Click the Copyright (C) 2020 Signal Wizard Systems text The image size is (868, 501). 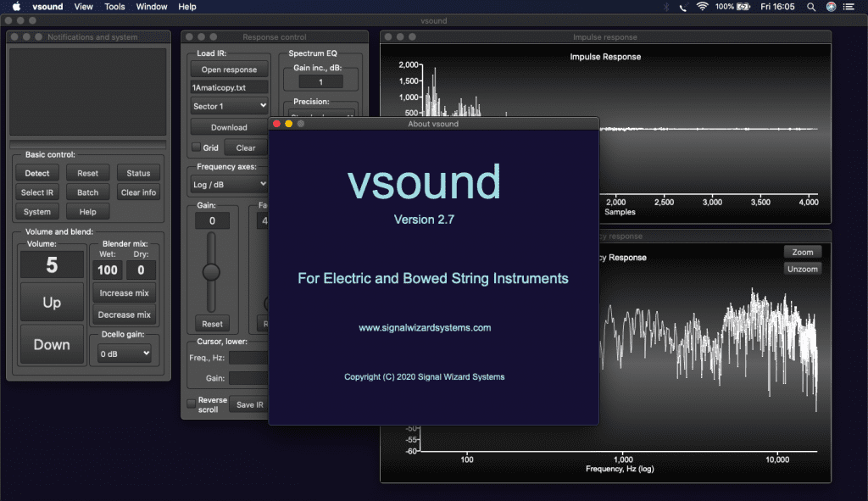425,377
